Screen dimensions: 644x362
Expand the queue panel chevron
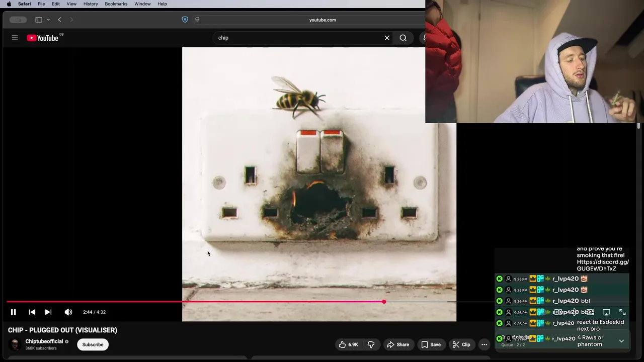[x=621, y=341]
